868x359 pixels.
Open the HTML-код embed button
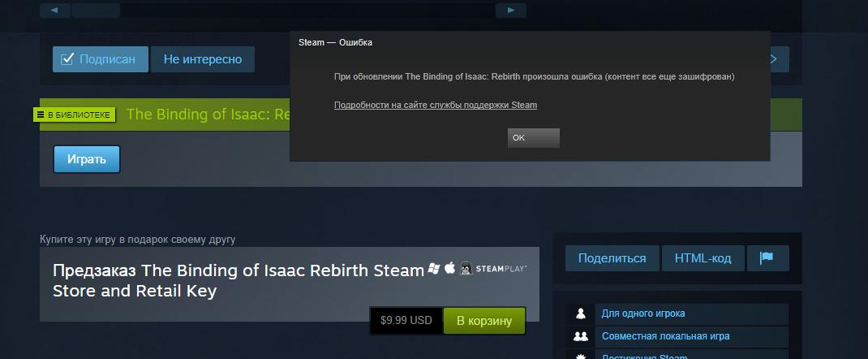coord(703,258)
